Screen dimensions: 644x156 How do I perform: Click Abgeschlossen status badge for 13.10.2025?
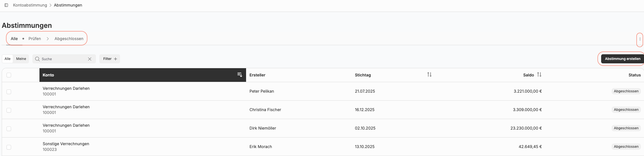[x=626, y=147]
